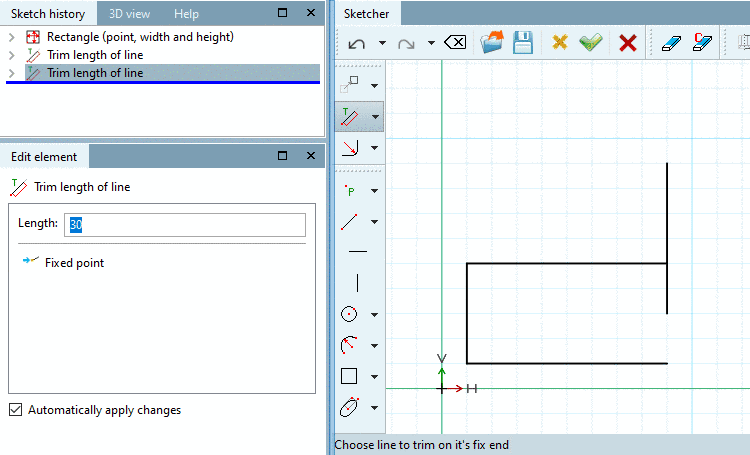This screenshot has width=750, height=455.
Task: Accept sketch with green checkmark icon
Action: tap(591, 43)
